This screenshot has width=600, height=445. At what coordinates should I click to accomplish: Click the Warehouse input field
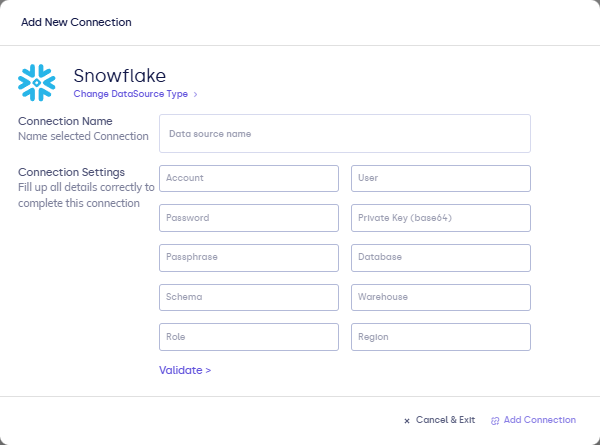click(441, 297)
